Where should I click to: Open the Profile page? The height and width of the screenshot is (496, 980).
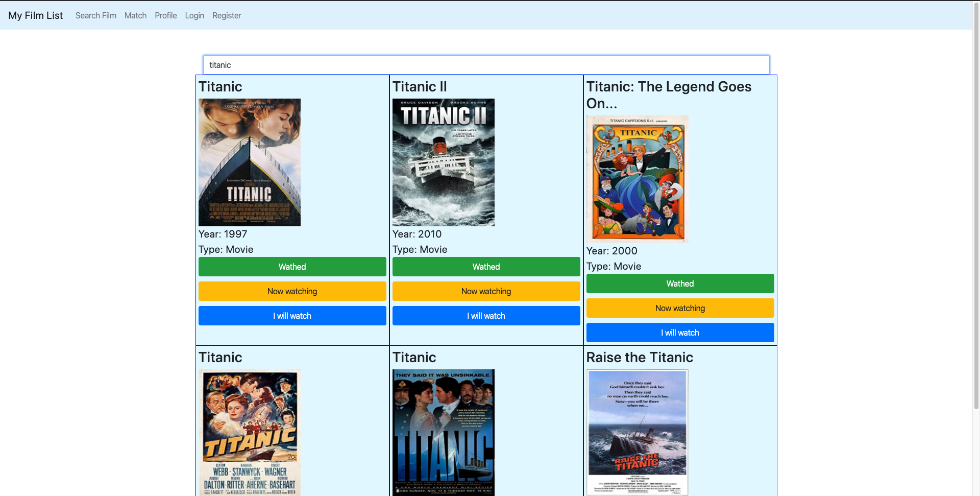pyautogui.click(x=166, y=15)
